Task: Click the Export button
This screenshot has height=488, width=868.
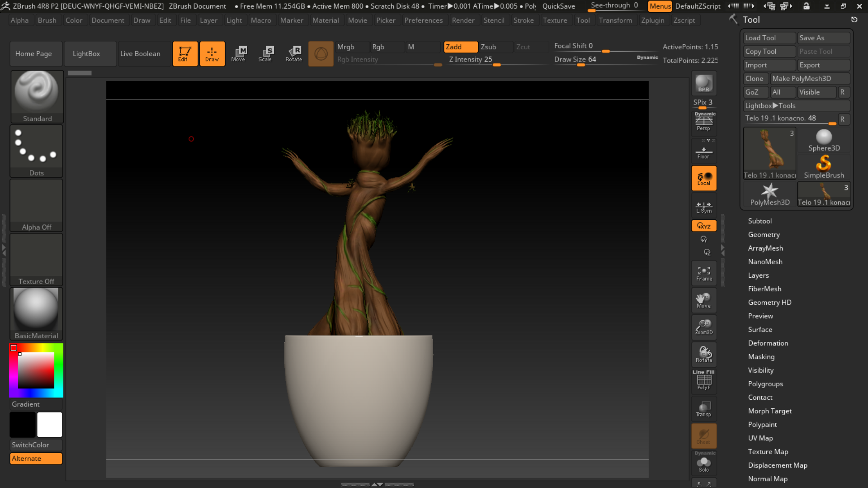Action: click(824, 65)
